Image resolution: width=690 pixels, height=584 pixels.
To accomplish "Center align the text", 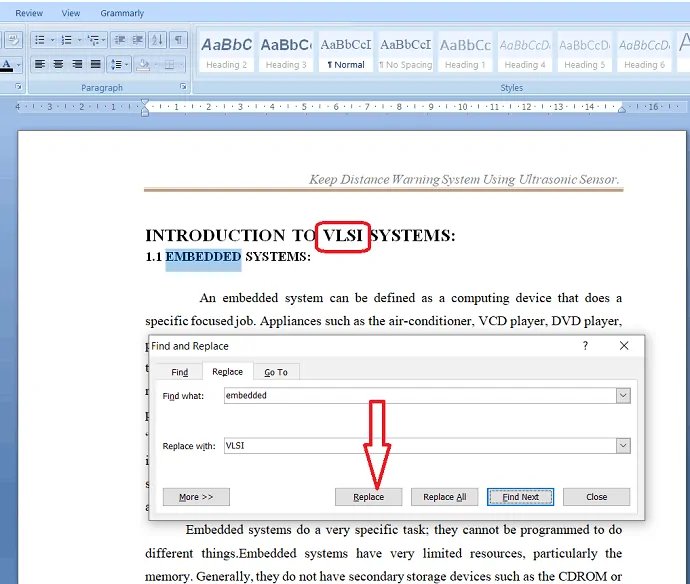I will 58,64.
